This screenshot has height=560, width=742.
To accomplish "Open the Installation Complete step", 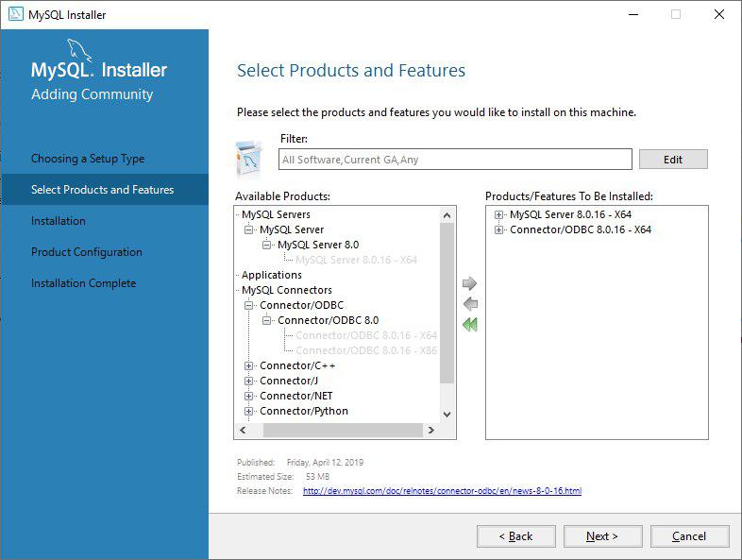I will pyautogui.click(x=83, y=283).
